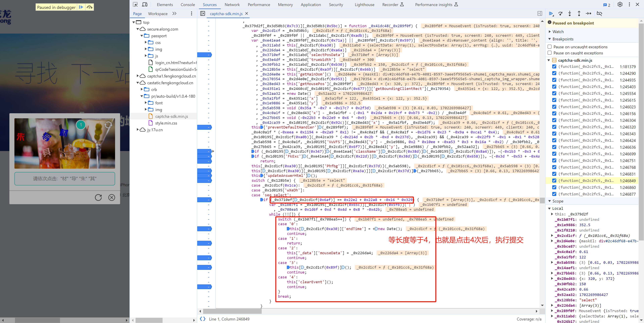The height and width of the screenshot is (323, 644).
Task: Click the captcha challenge image
Action: (64, 143)
